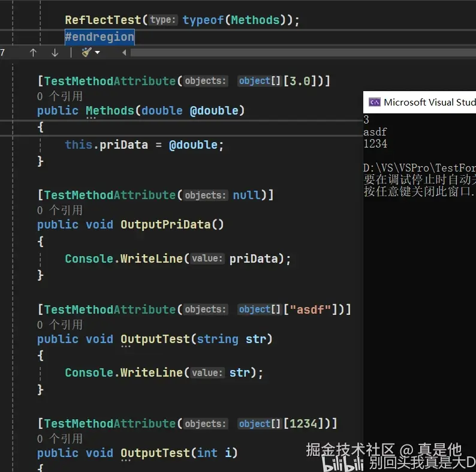Click 0 个引用 above OutputPriData

point(60,210)
